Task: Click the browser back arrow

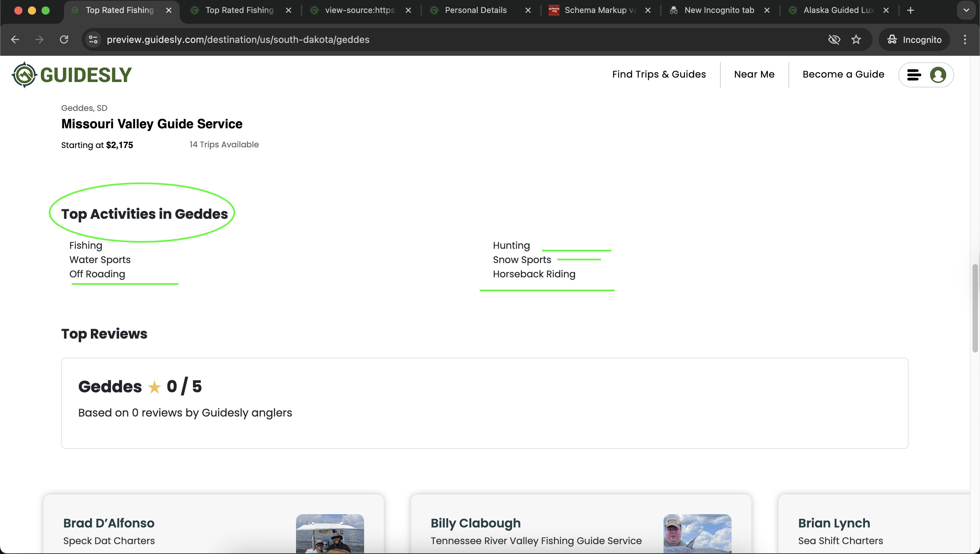Action: pyautogui.click(x=15, y=39)
